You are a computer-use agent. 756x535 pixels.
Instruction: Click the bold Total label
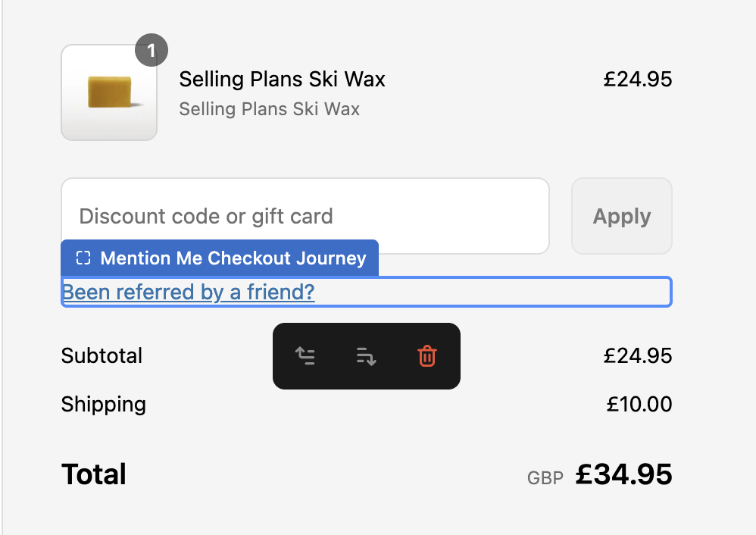point(94,474)
